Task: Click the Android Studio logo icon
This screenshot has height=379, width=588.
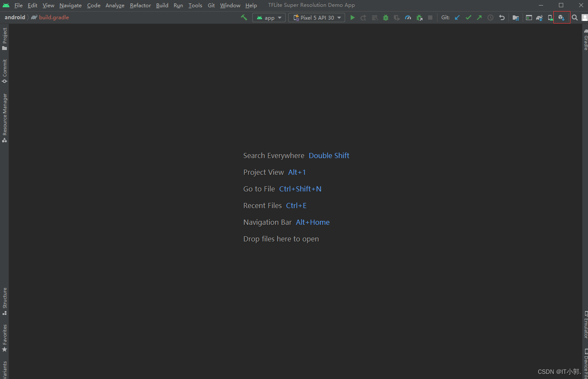Action: pyautogui.click(x=6, y=6)
